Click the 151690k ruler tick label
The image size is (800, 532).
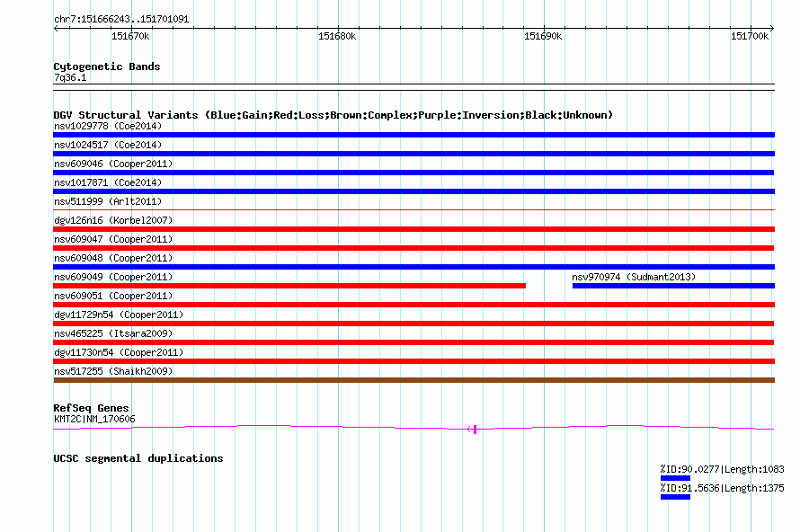pyautogui.click(x=543, y=36)
